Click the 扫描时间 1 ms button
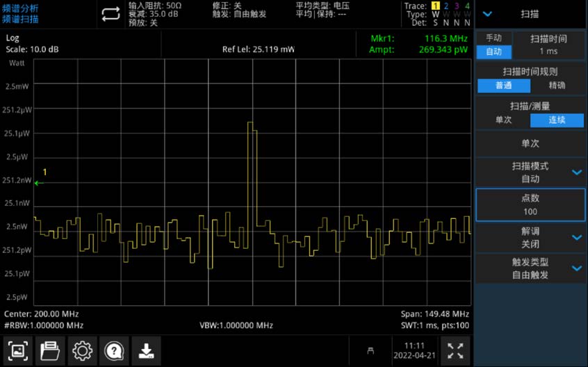This screenshot has height=367, width=588. [549, 45]
